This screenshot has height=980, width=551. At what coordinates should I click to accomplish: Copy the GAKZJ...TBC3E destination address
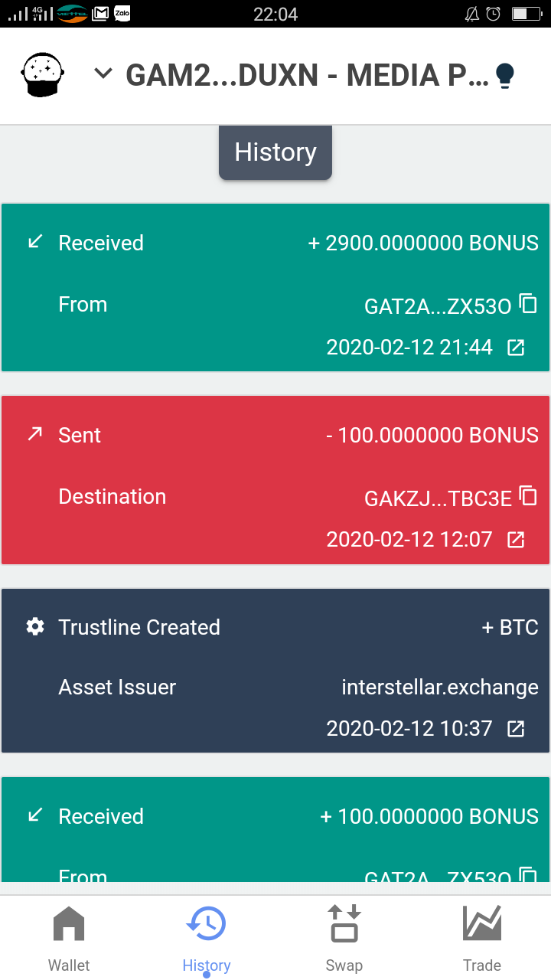pos(528,495)
